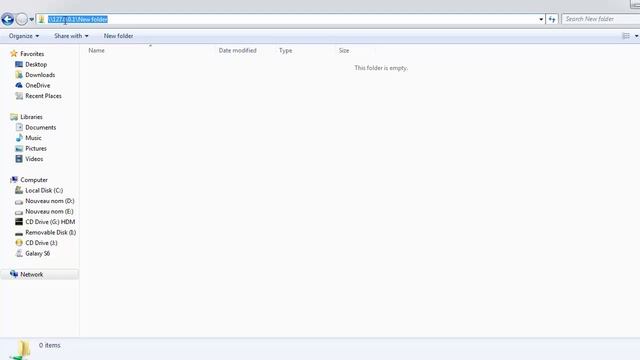This screenshot has width=640, height=360.
Task: Open Nouveau nom (E:) drive
Action: [x=49, y=211]
